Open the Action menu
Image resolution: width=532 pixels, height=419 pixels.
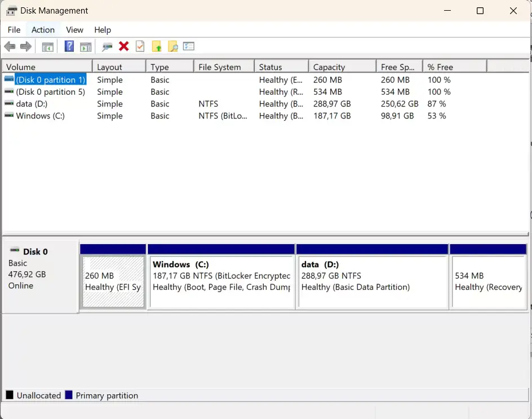coord(43,29)
